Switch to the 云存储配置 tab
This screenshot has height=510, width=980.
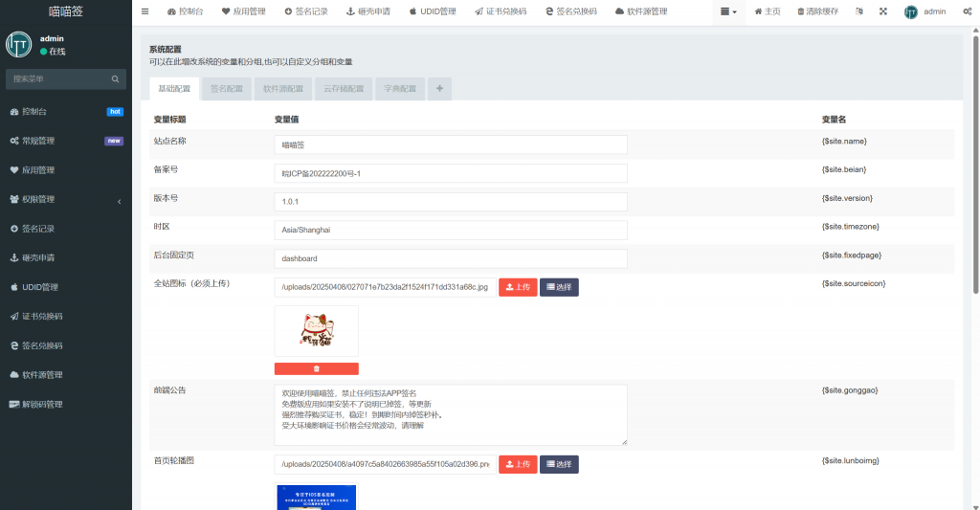point(344,89)
